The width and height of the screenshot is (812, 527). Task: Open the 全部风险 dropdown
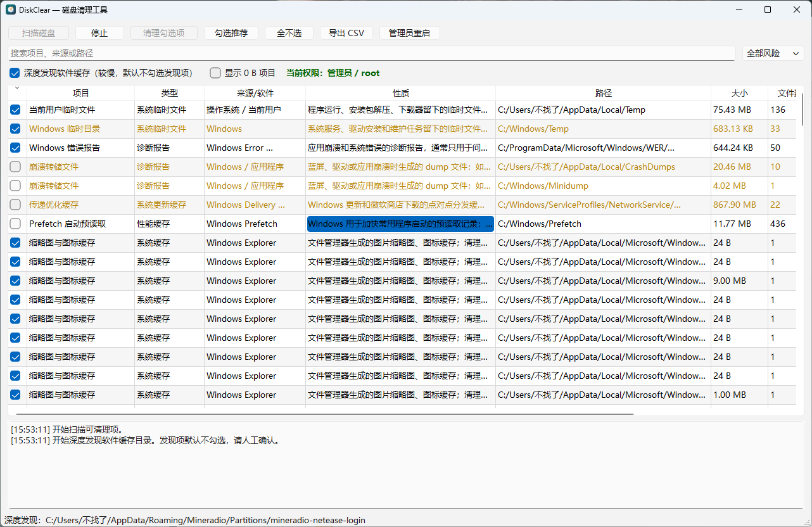coord(773,53)
